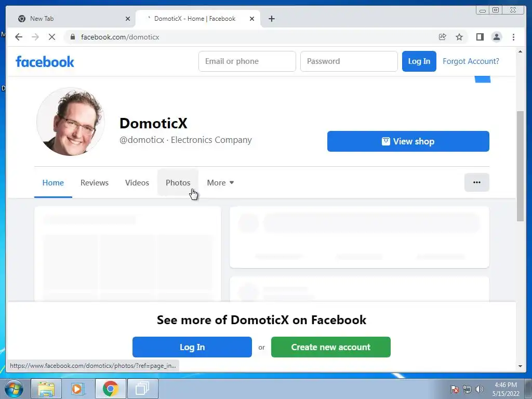Click the View shop button

coord(408,141)
